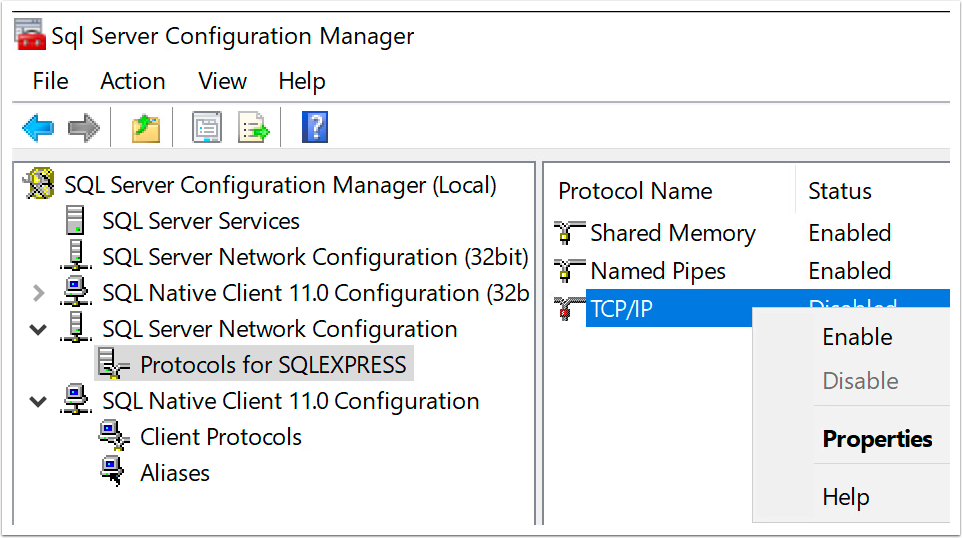Click the SQL Server Network Configuration node icon
The image size is (962, 538).
[x=76, y=328]
